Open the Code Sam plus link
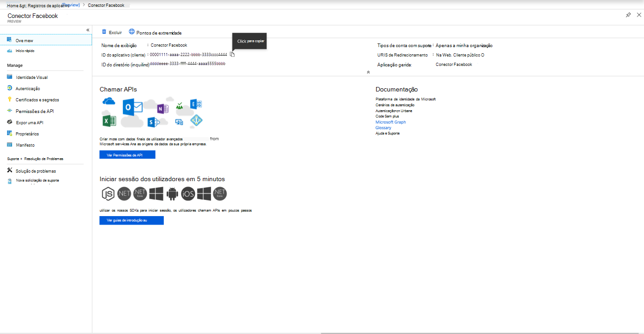The width and height of the screenshot is (644, 334). (387, 116)
